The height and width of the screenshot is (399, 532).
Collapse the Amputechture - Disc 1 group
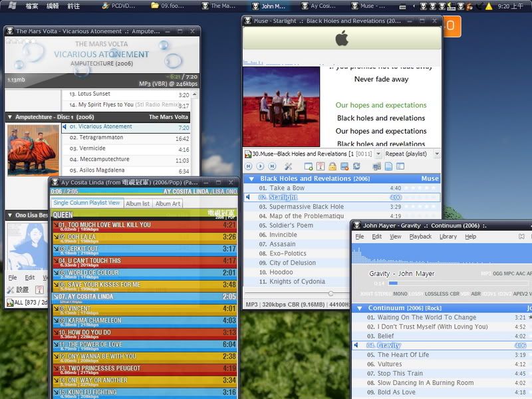(x=10, y=117)
